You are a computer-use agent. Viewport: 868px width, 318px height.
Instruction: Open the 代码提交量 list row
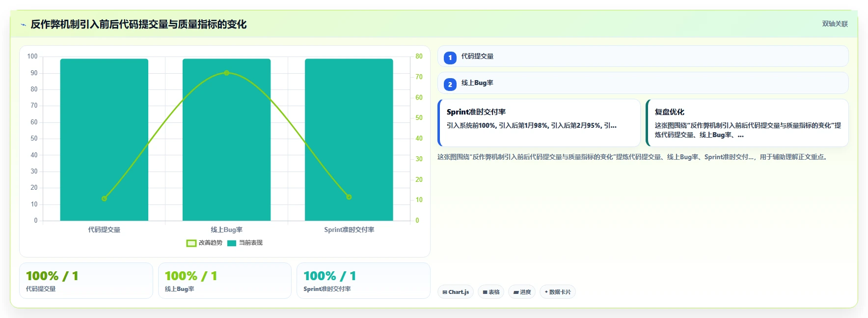[643, 56]
